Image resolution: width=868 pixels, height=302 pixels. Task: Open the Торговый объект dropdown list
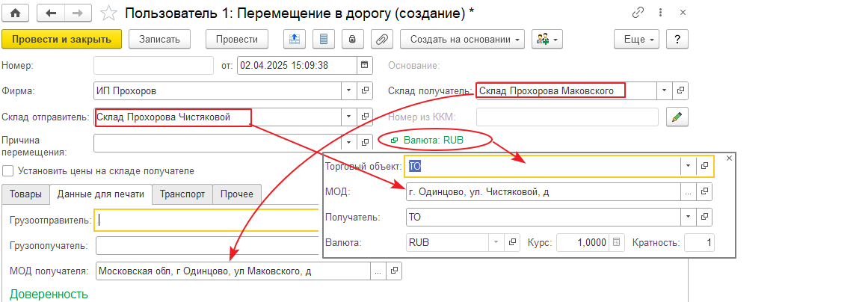tap(686, 166)
